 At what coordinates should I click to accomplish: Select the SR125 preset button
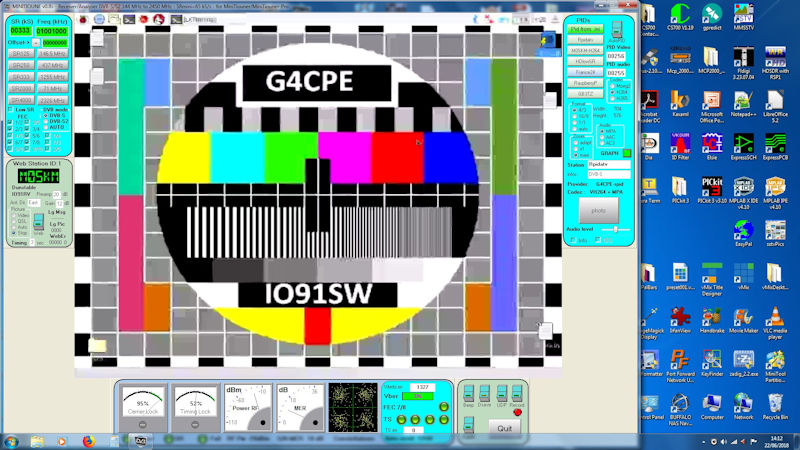pos(21,54)
